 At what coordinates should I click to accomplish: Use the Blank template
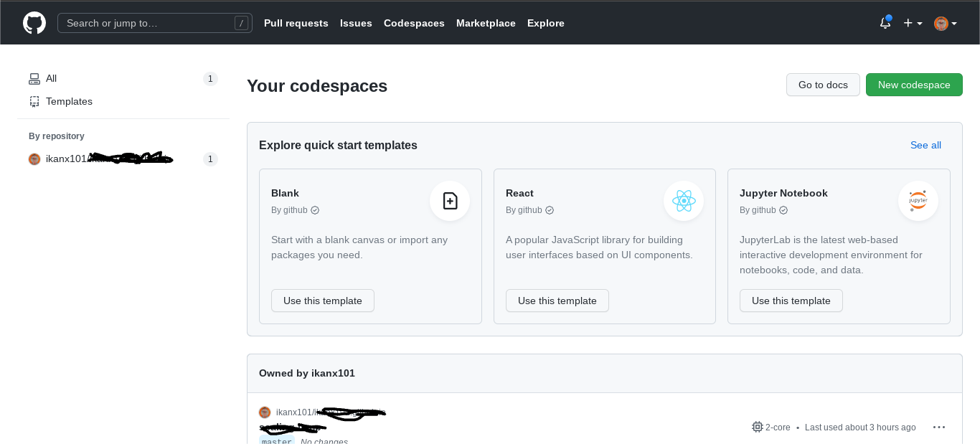tap(323, 301)
